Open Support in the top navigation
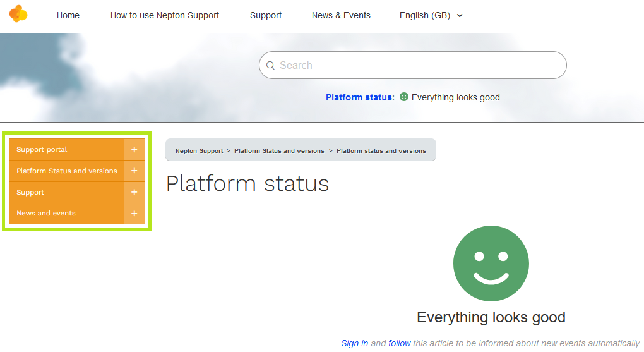Screen dimensions: 644x352 (x=266, y=16)
